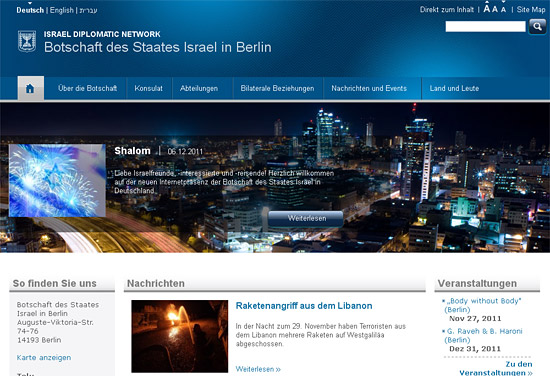
Task: Click the rocket attack news photo
Action: click(x=180, y=336)
